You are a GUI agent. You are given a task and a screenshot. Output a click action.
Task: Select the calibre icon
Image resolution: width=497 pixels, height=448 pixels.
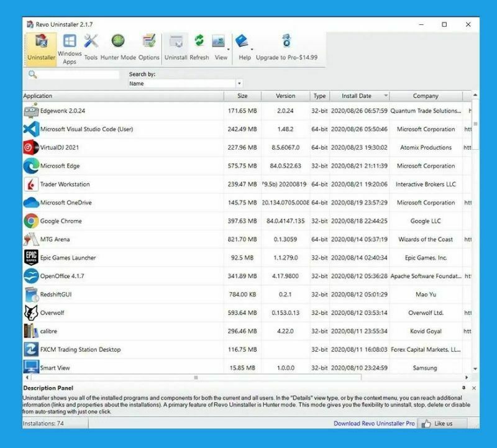[31, 331]
